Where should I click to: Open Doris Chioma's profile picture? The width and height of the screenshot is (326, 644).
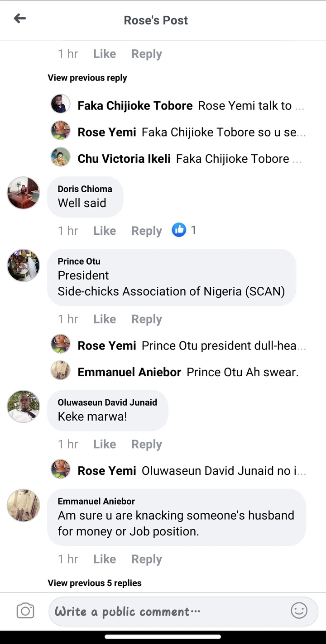(24, 193)
